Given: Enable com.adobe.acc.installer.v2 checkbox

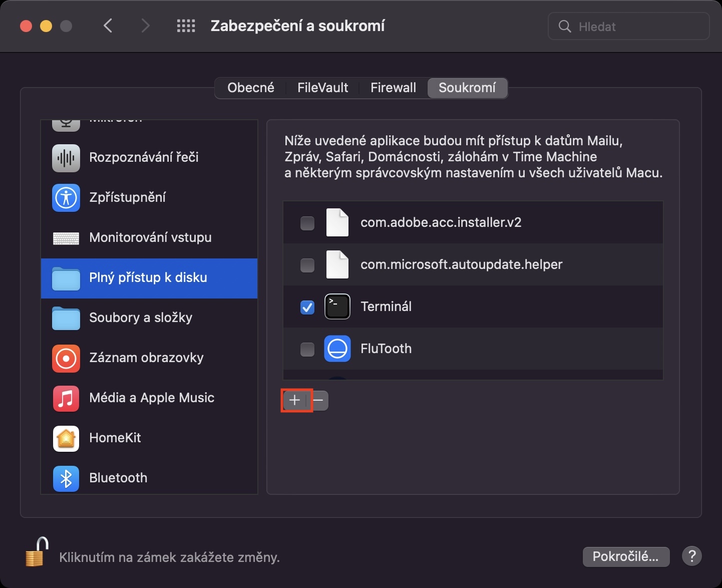Looking at the screenshot, I should tap(307, 223).
